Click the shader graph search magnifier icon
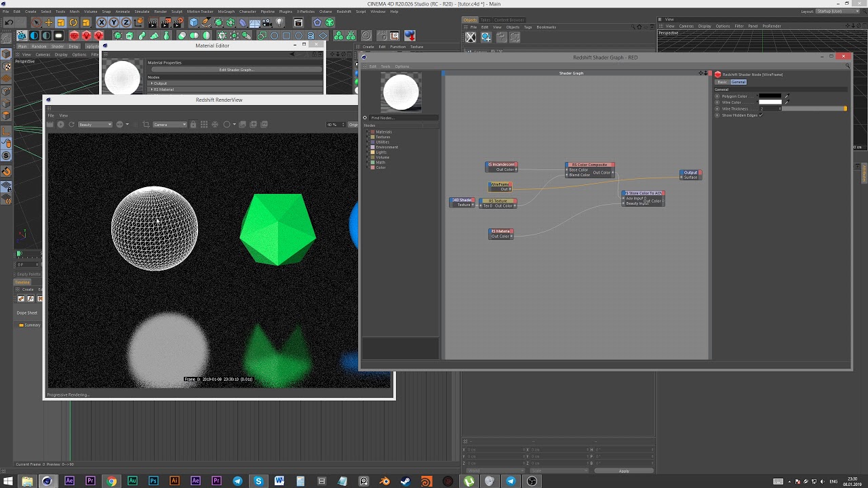The width and height of the screenshot is (868, 488). [847, 66]
